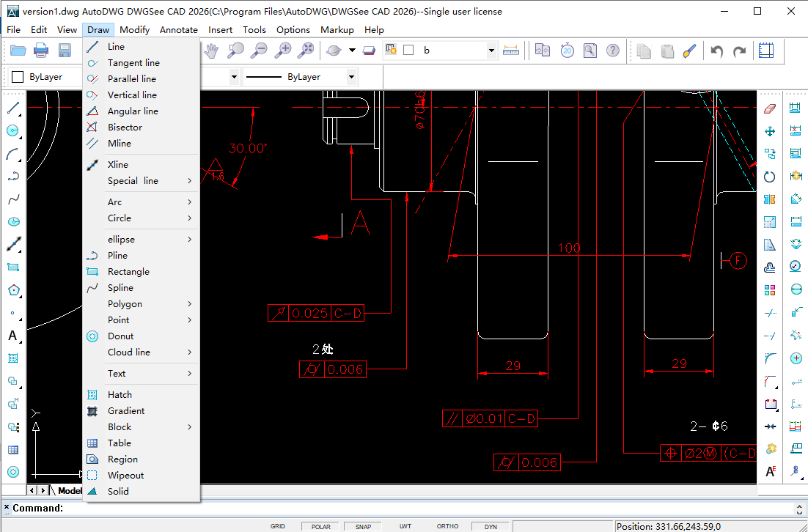Toggle ORTHO mode in status bar
This screenshot has height=532, width=808.
[x=447, y=526]
